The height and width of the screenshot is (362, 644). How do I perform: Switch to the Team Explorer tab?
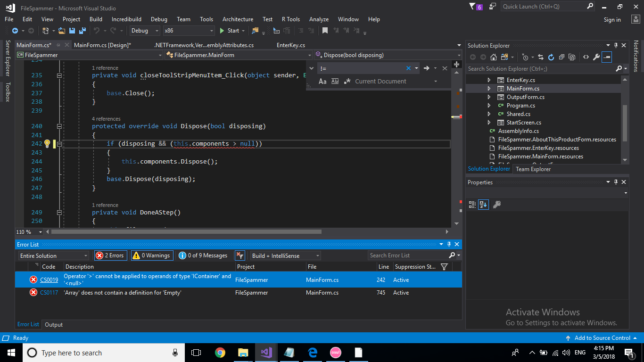[x=533, y=169]
